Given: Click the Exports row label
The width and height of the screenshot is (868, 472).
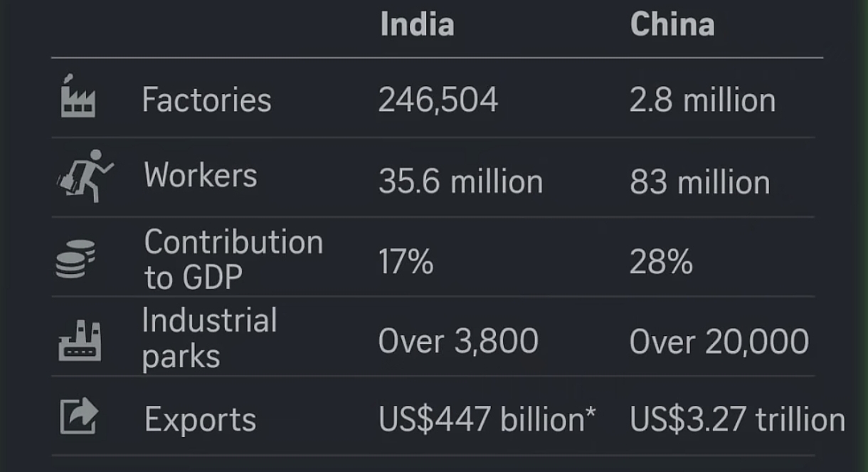Looking at the screenshot, I should pos(200,419).
